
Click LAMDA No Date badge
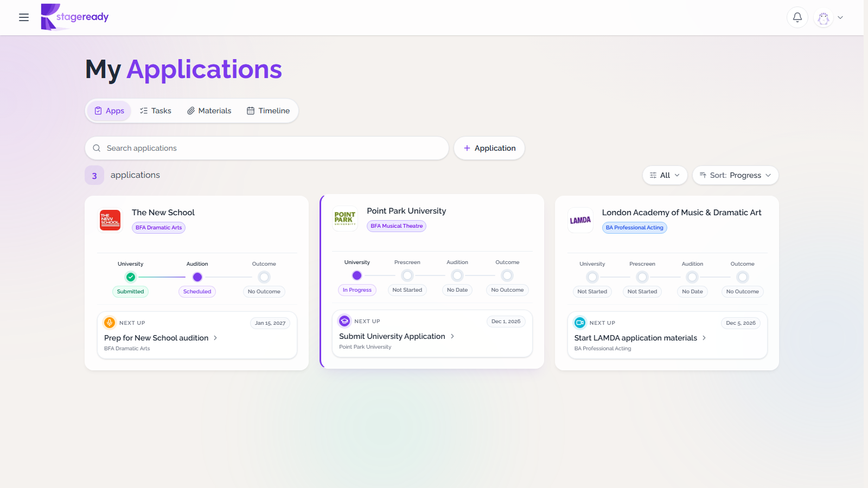pos(692,292)
